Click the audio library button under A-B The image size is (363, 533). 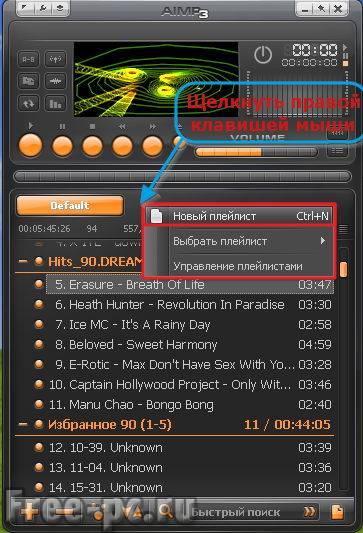28,81
